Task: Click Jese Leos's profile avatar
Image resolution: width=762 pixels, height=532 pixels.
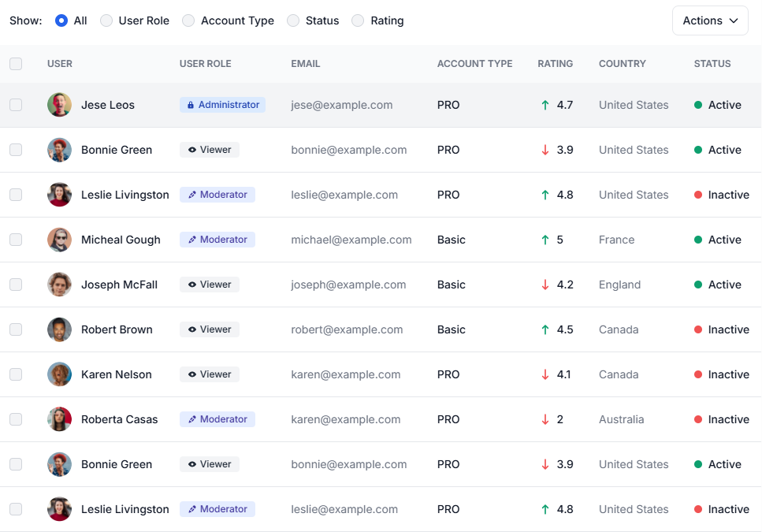Action: coord(59,105)
